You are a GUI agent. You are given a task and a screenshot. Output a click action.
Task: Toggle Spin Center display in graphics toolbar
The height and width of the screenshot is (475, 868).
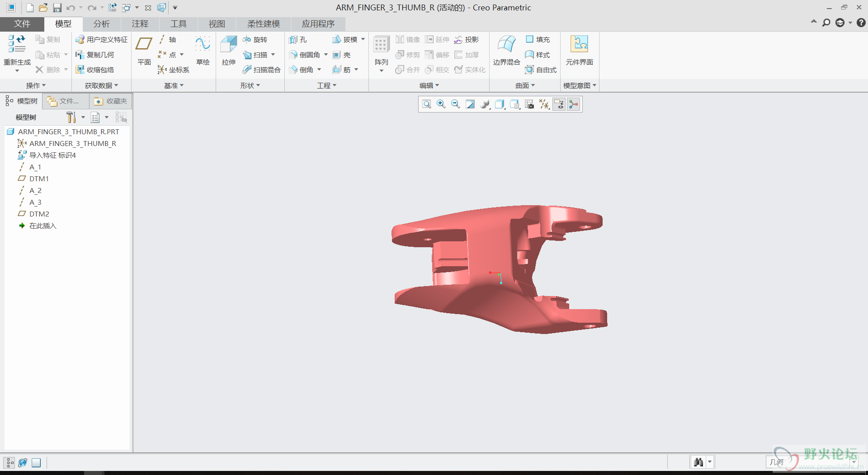pos(574,104)
